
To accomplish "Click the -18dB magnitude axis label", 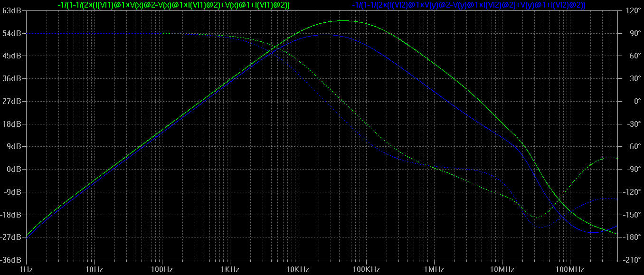I will 12,215.
